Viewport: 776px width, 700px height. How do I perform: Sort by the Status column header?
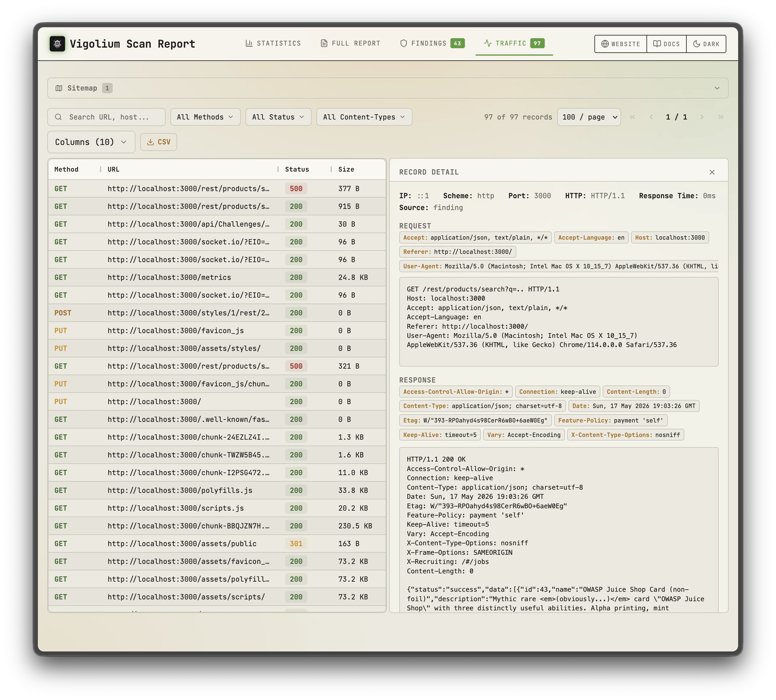click(x=297, y=169)
